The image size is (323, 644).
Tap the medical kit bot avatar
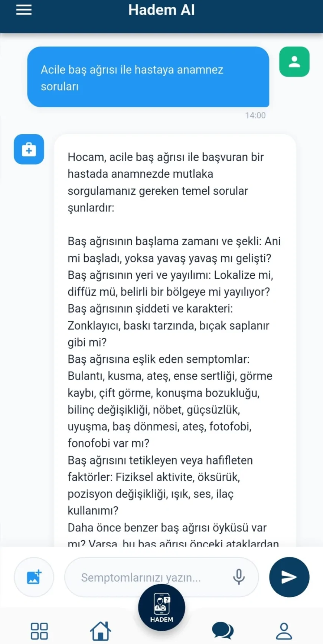click(29, 149)
